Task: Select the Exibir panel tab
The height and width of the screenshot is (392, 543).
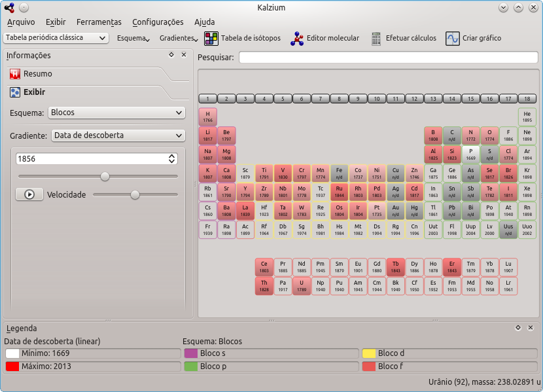Action: pyautogui.click(x=34, y=92)
